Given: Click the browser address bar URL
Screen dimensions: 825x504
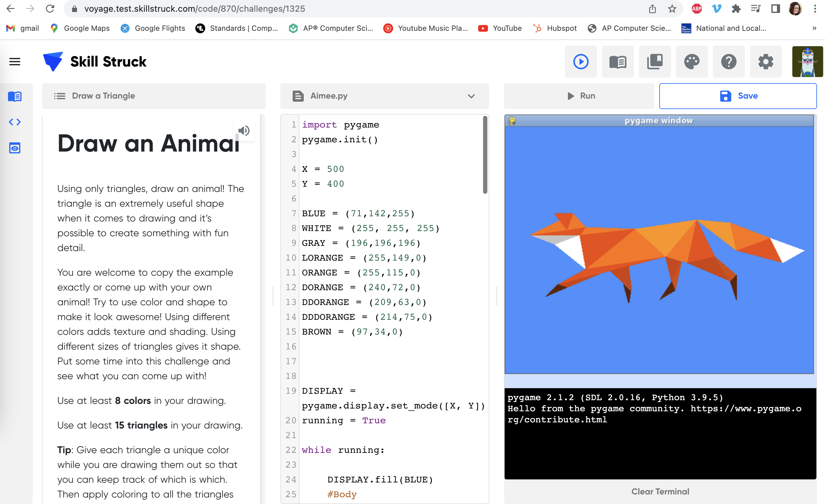Looking at the screenshot, I should pyautogui.click(x=194, y=9).
